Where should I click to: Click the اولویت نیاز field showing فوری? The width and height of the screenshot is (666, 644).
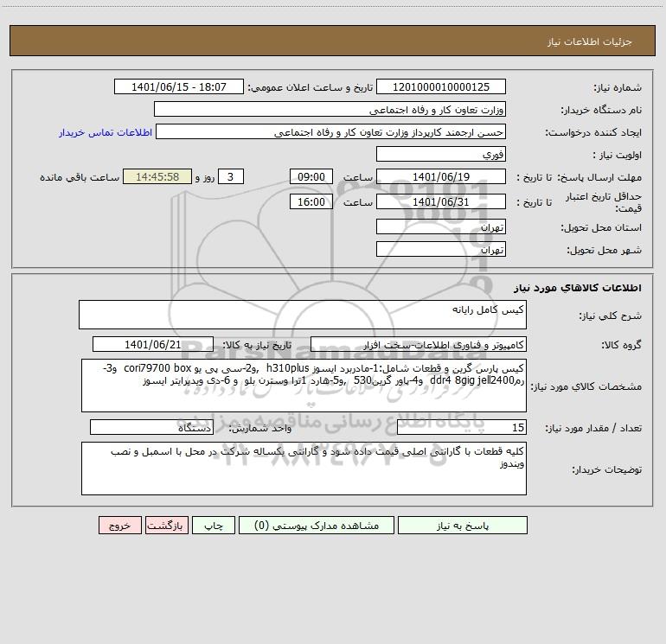441,154
